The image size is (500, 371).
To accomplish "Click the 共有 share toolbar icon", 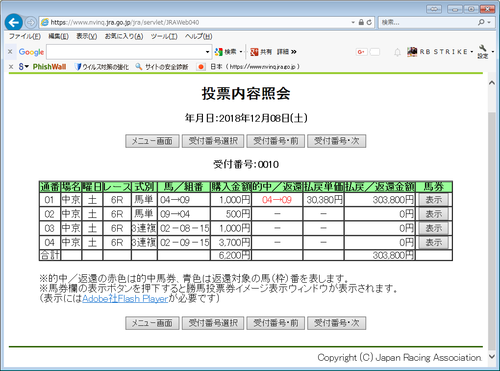I will tap(261, 52).
